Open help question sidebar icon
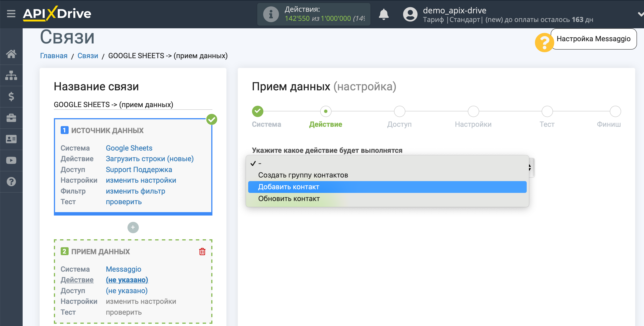Image resolution: width=644 pixels, height=326 pixels. (x=11, y=182)
